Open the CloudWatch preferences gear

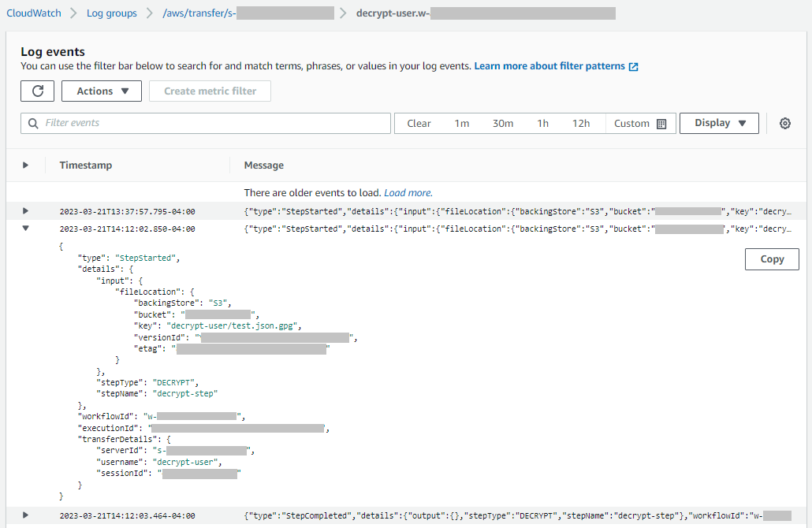point(784,123)
